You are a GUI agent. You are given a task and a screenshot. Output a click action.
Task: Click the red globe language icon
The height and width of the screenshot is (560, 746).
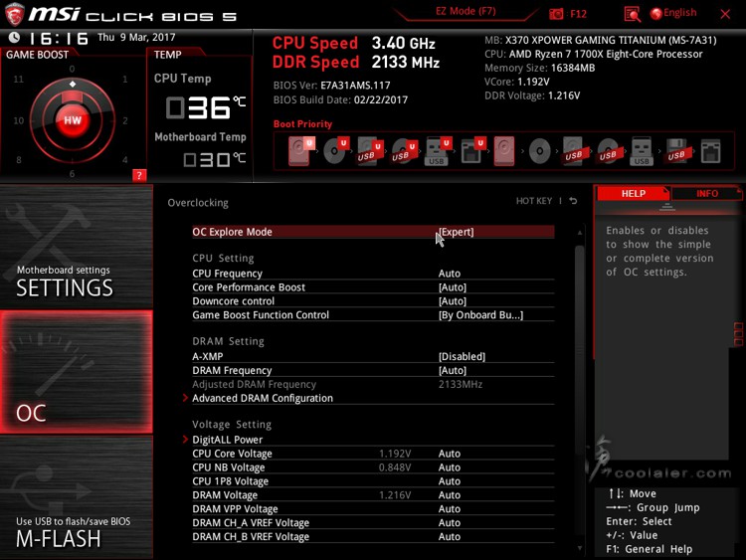(x=656, y=14)
